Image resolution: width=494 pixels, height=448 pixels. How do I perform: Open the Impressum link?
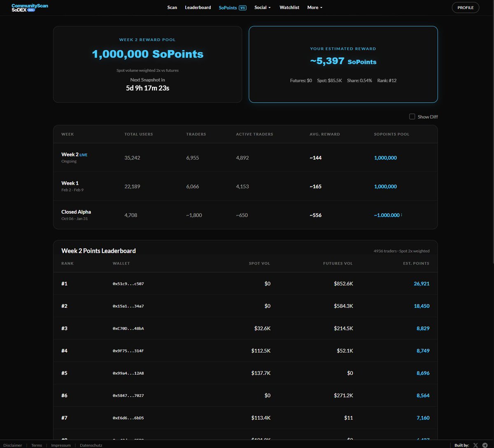tap(61, 445)
